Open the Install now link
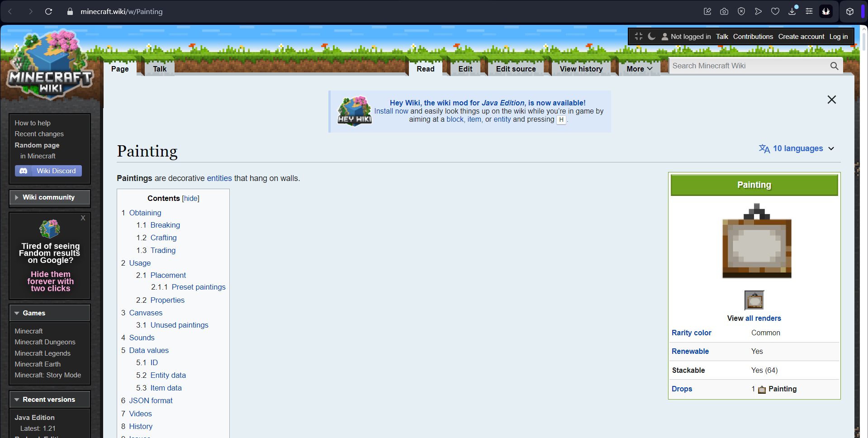The height and width of the screenshot is (438, 868). [391, 111]
